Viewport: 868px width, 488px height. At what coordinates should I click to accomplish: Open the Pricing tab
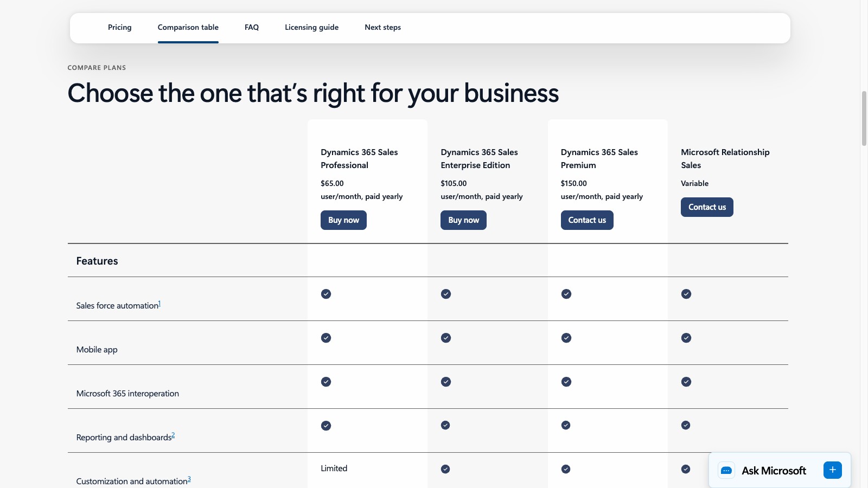(119, 27)
